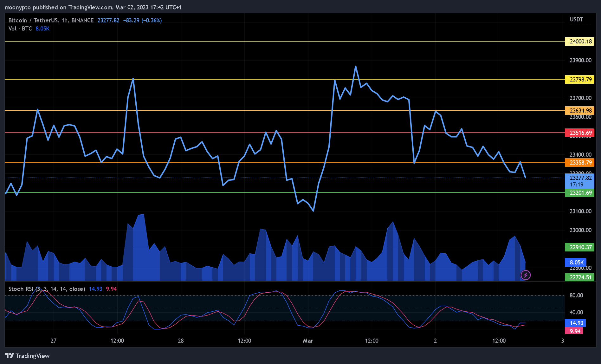
Task: Click the Bitcoin / TetherUS symbol title
Action: 51,20
